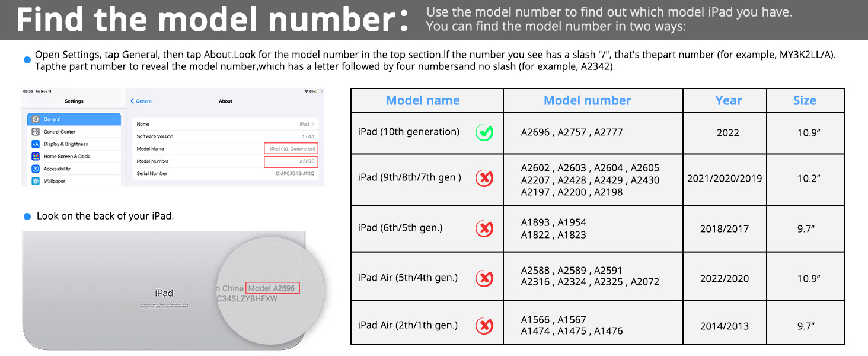Click the Accessibility icon in the sidebar
The image size is (868, 356).
click(x=36, y=169)
